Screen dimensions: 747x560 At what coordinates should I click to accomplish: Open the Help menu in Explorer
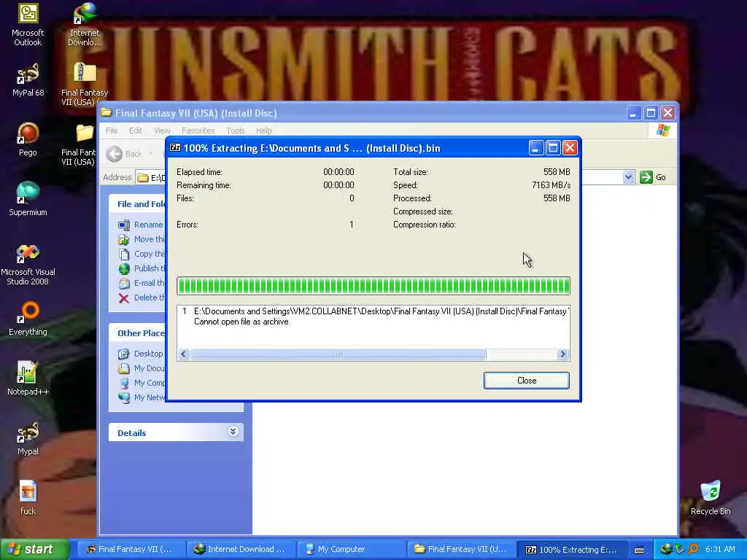pyautogui.click(x=263, y=131)
